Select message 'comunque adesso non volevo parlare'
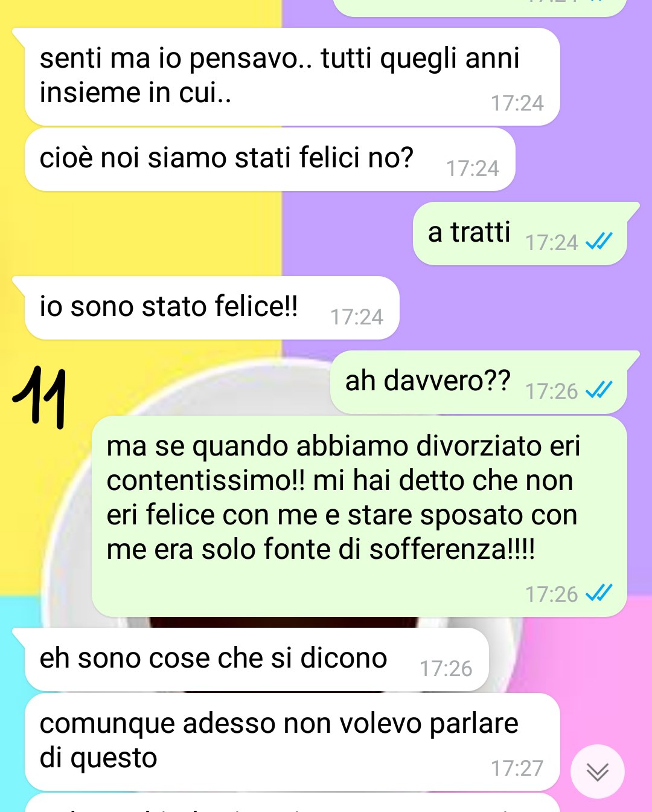Image resolution: width=652 pixels, height=812 pixels. pyautogui.click(x=292, y=742)
